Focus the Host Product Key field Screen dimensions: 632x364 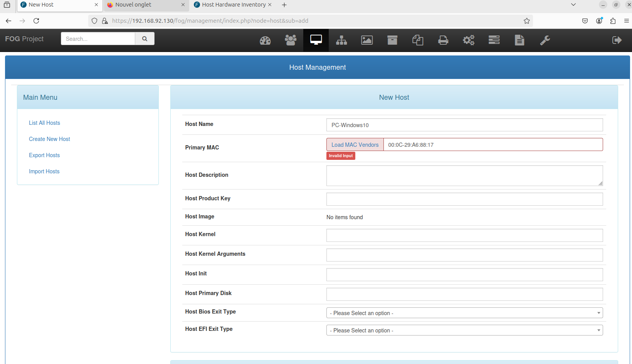tap(464, 199)
